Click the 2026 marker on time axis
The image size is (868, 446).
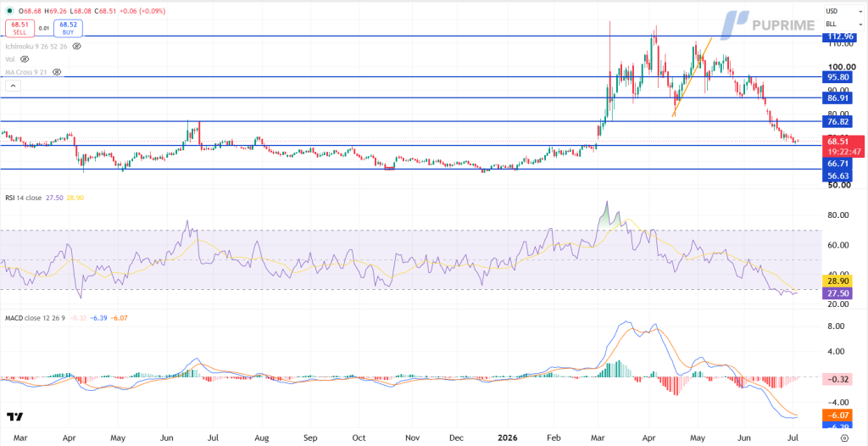(507, 438)
